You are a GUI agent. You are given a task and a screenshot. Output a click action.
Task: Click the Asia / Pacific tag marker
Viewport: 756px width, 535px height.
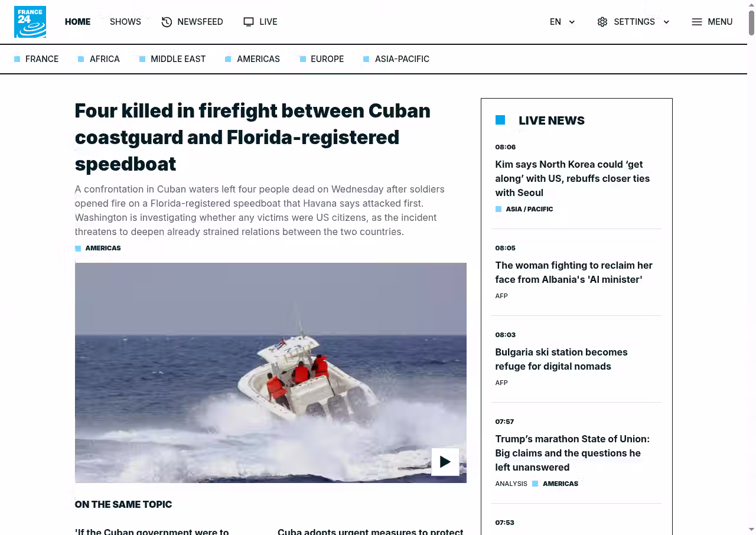click(498, 209)
